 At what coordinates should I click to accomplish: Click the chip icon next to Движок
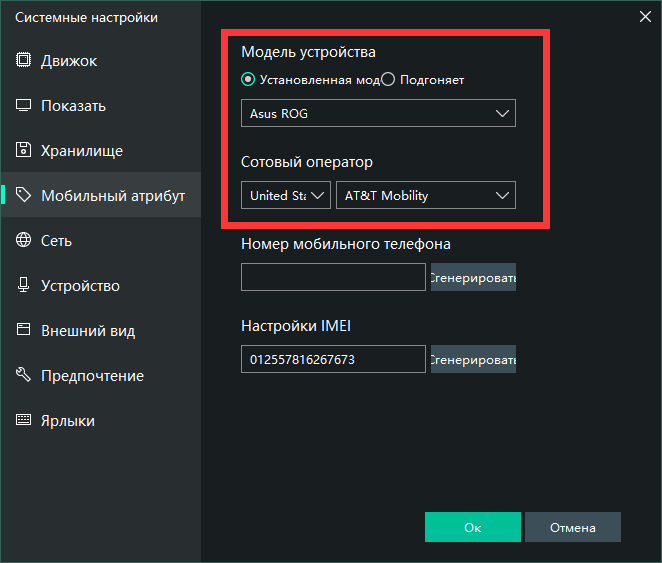point(23,61)
